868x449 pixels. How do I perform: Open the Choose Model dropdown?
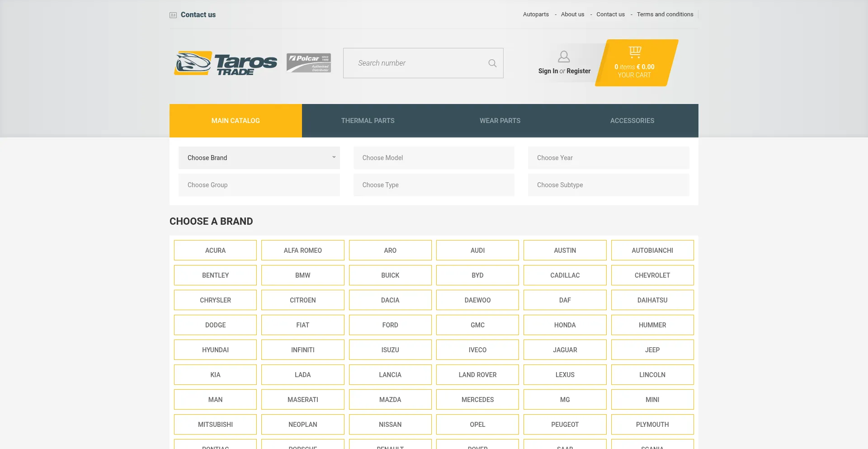pyautogui.click(x=434, y=158)
